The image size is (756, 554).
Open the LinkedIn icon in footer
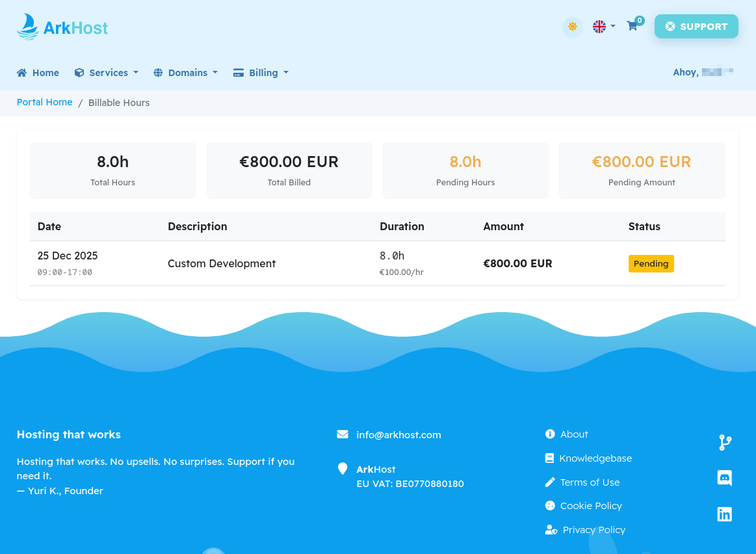724,514
